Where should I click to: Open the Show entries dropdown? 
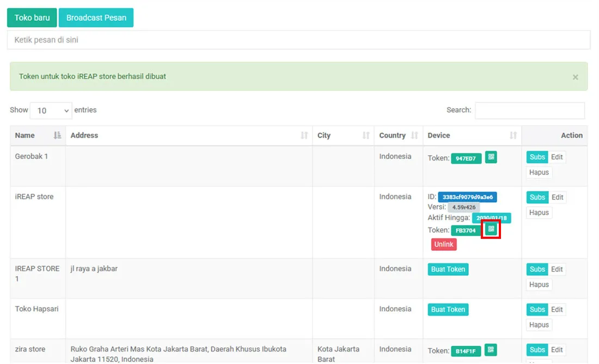tap(51, 110)
